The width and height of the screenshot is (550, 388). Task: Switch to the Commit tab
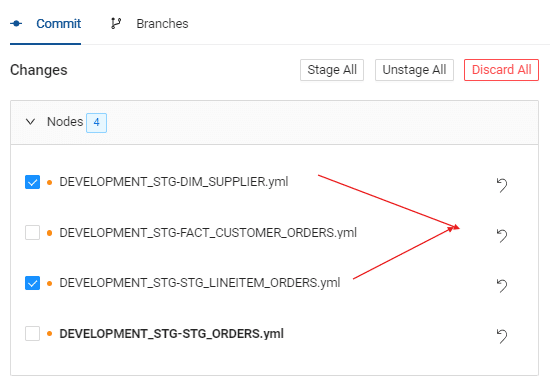[59, 24]
